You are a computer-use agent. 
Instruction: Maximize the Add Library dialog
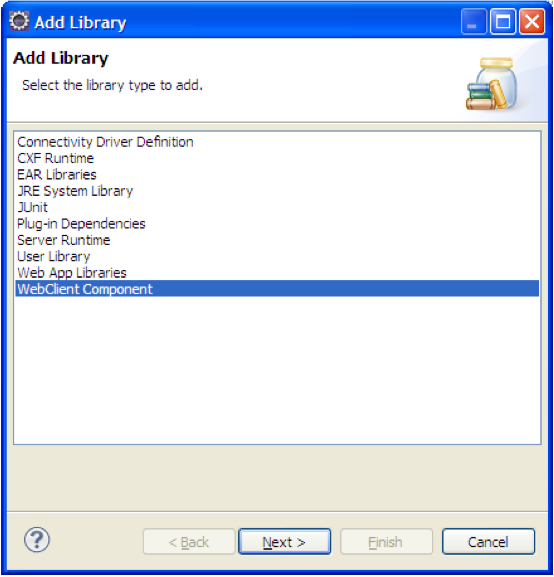click(503, 22)
